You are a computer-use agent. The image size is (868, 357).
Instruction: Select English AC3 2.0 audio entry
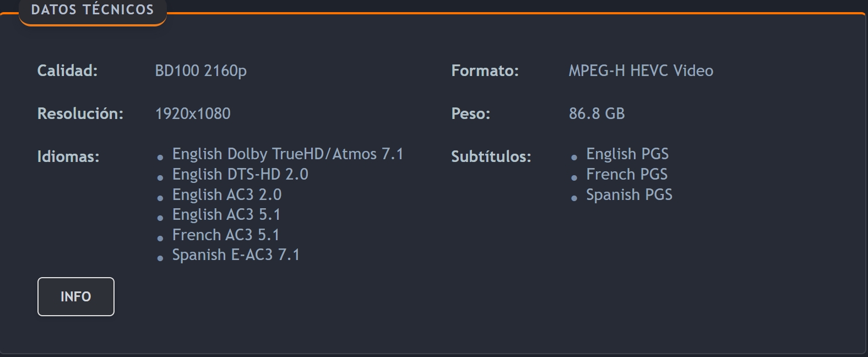226,194
